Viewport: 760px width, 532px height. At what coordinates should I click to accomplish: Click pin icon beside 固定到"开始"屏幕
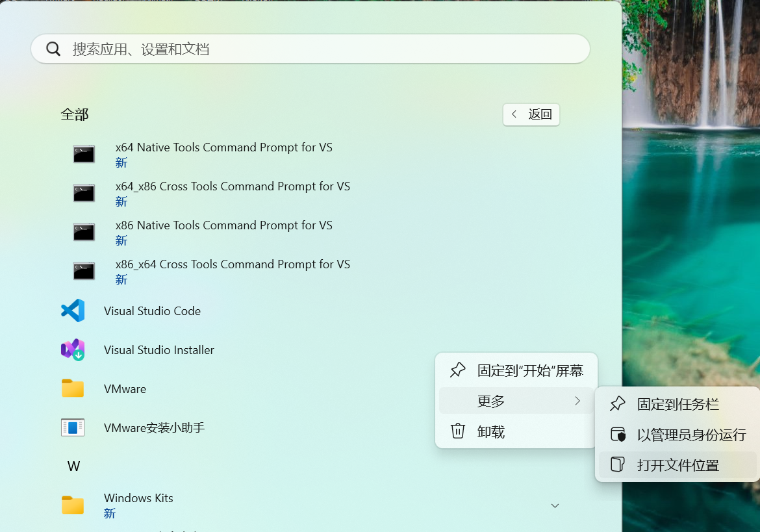click(x=457, y=370)
